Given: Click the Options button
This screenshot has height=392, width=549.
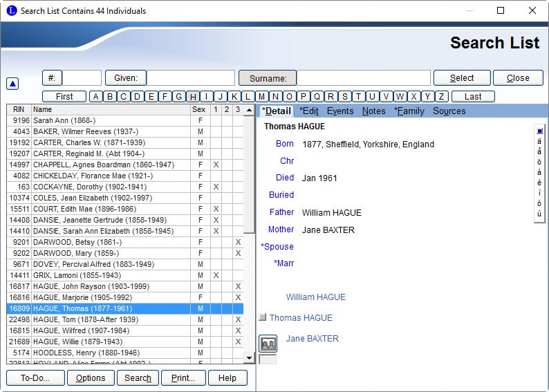Looking at the screenshot, I should (x=91, y=378).
